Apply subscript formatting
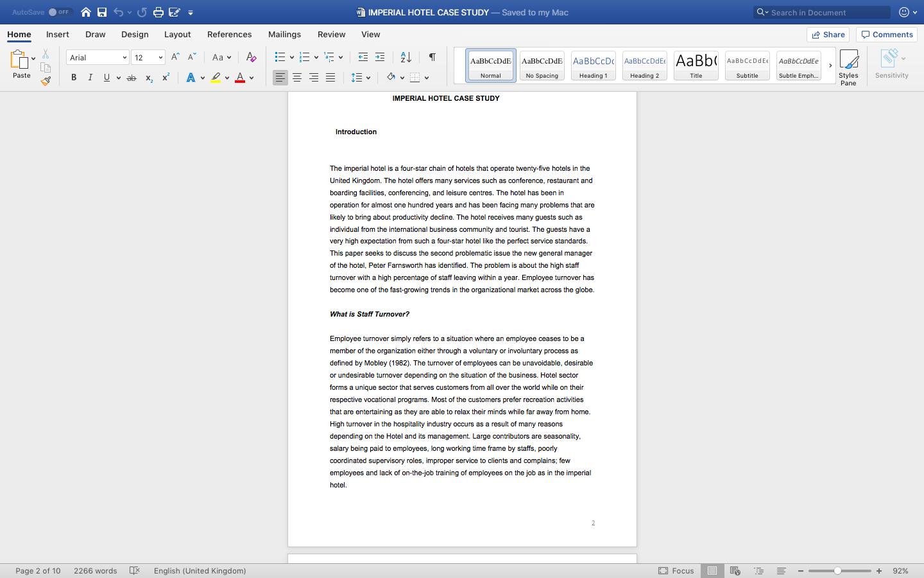 (x=148, y=77)
